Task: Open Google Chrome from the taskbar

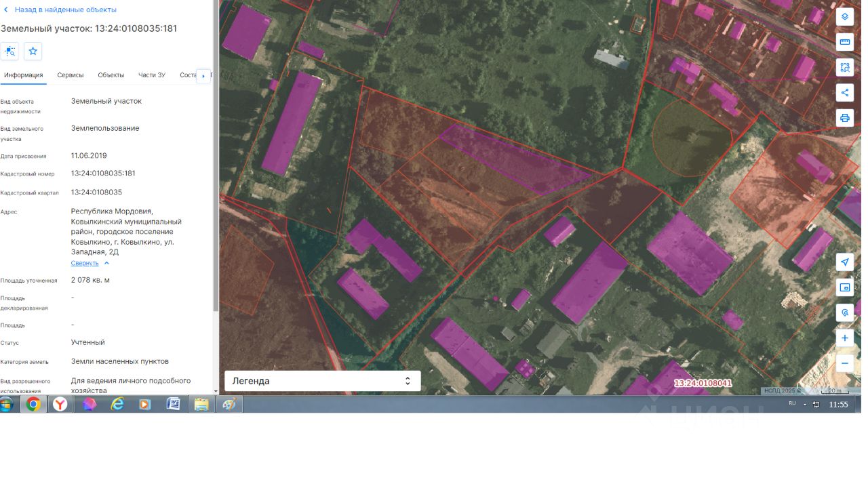Action: [x=33, y=405]
